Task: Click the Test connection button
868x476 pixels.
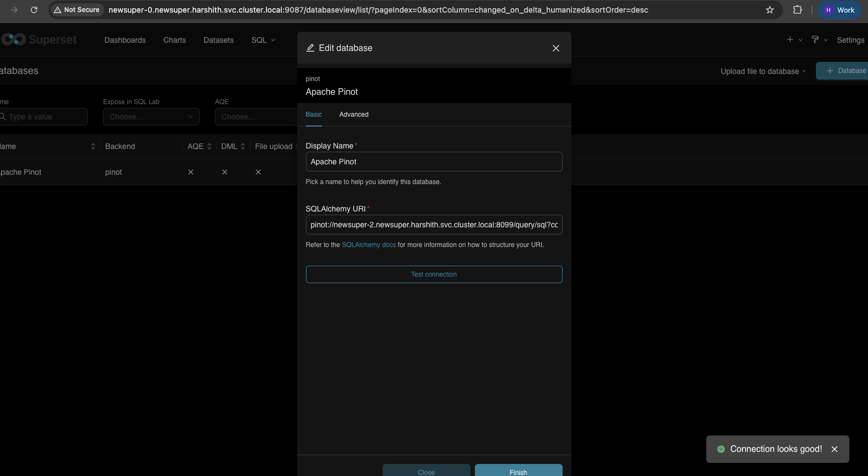Action: tap(434, 274)
